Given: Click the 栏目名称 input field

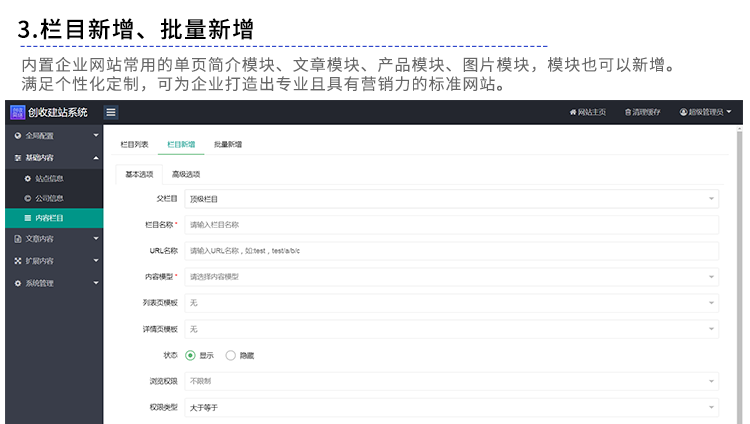Looking at the screenshot, I should (452, 224).
